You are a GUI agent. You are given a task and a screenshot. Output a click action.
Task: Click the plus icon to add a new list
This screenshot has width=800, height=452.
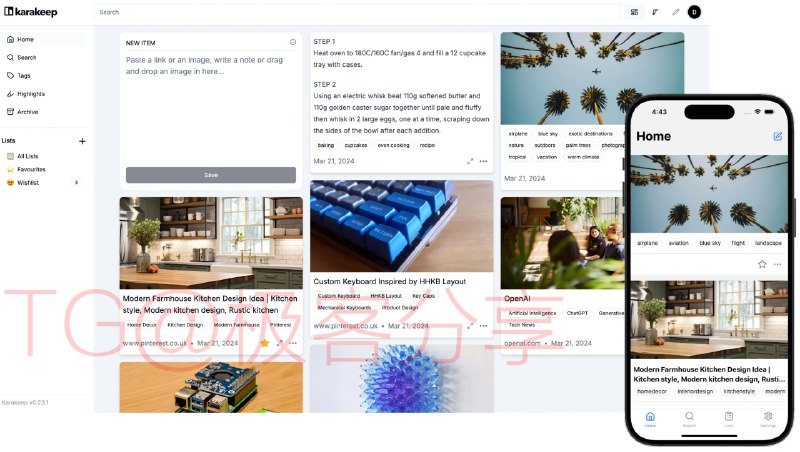tap(82, 141)
